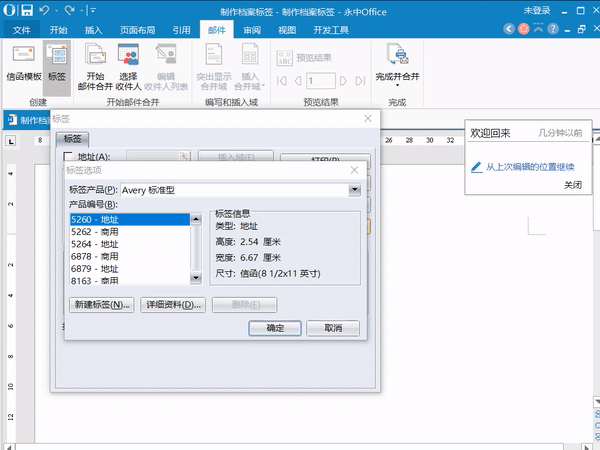Expand the 标签产品 dropdown
The width and height of the screenshot is (600, 450).
(x=355, y=190)
